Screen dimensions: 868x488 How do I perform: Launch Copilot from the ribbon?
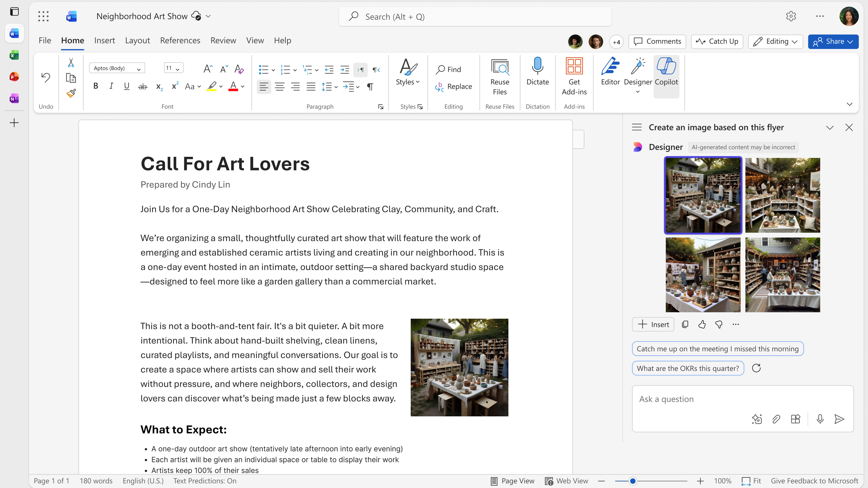point(667,72)
